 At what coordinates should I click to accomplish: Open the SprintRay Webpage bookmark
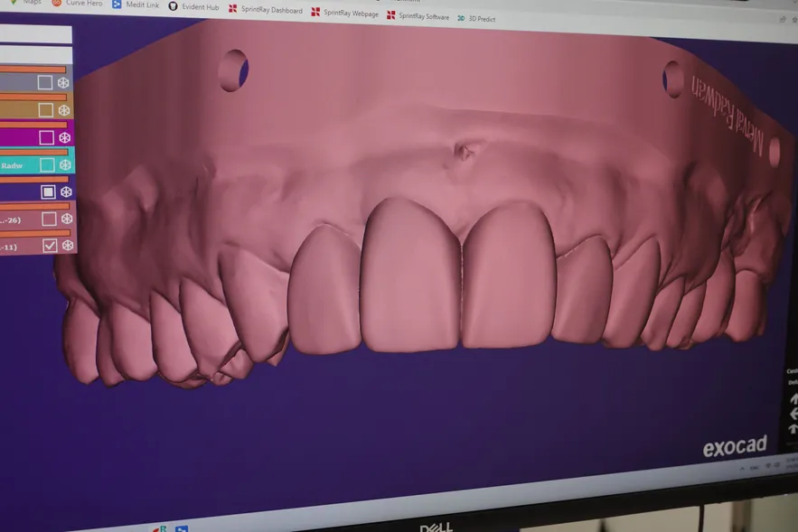tap(344, 13)
